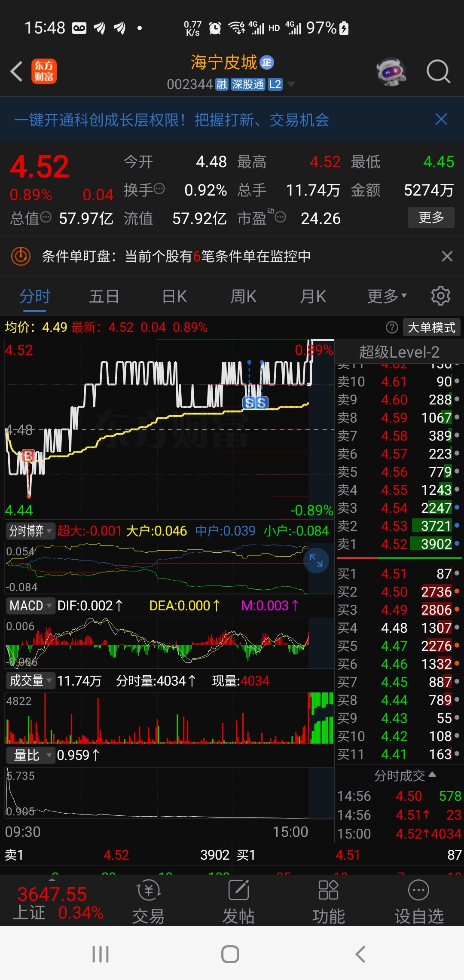This screenshot has width=464, height=980.
Task: Tap the Android home button
Action: point(230,954)
